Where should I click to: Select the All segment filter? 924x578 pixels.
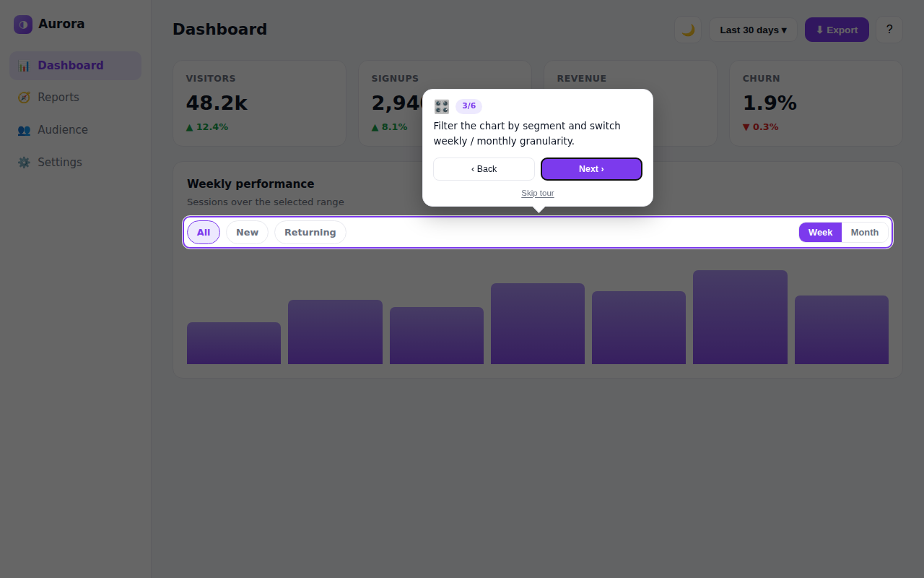pos(204,233)
